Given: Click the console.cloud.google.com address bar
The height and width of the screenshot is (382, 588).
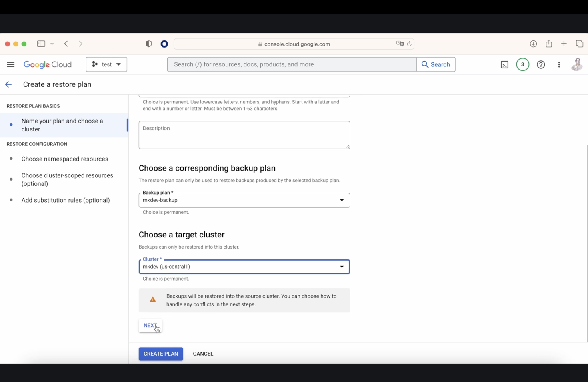Looking at the screenshot, I should pos(294,44).
